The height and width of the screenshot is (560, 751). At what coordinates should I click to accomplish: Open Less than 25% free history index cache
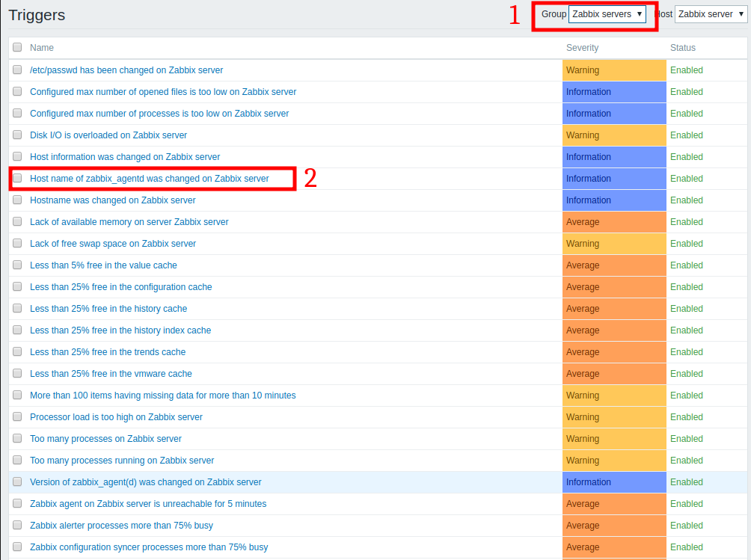point(120,330)
